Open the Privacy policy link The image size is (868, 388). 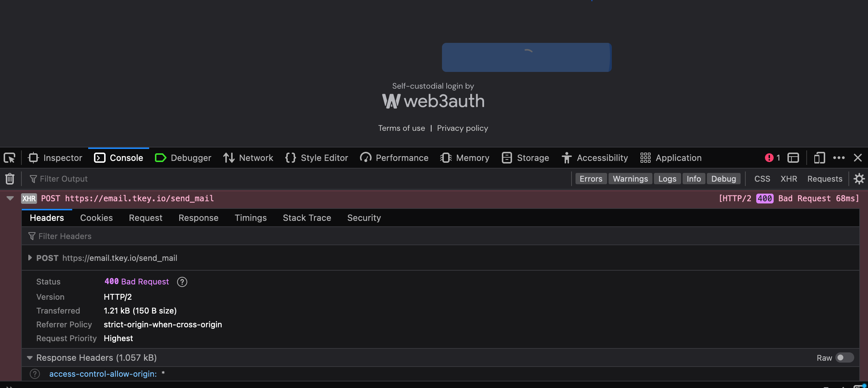[x=462, y=128]
